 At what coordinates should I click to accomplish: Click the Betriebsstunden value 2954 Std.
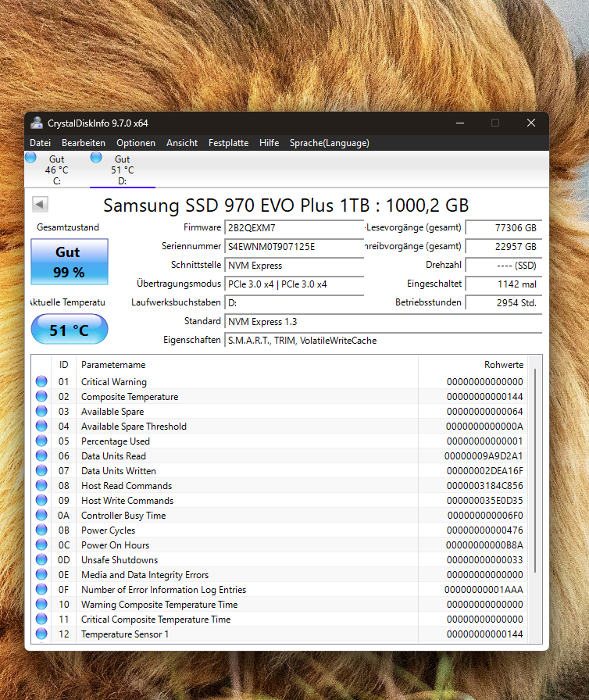click(x=504, y=302)
